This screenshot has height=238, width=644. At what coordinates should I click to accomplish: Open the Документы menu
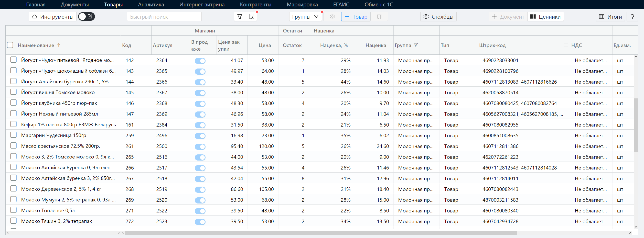pyautogui.click(x=75, y=4)
